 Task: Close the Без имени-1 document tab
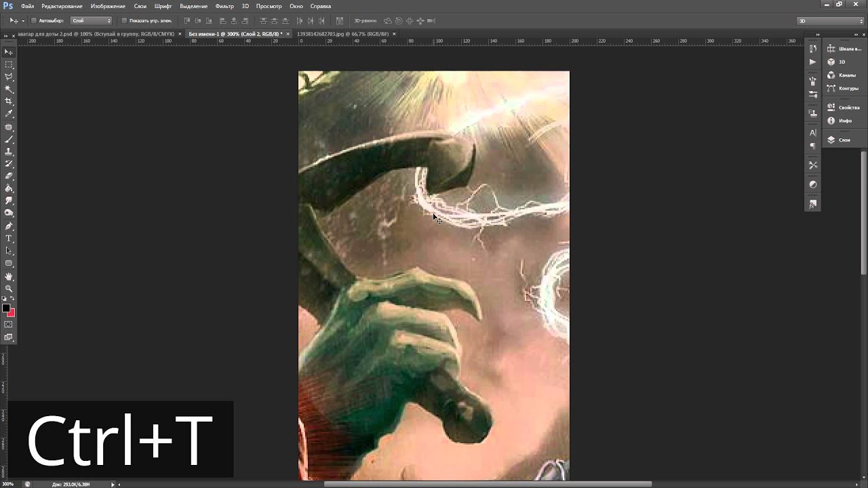coord(288,33)
